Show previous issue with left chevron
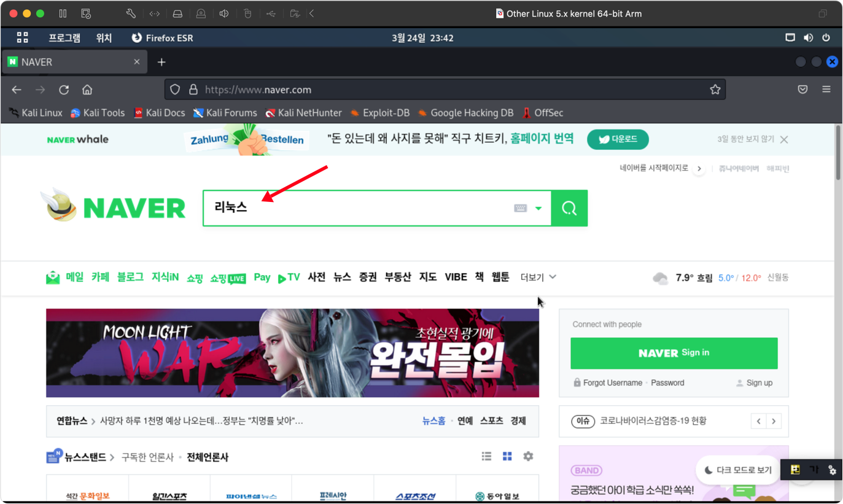 pos(759,421)
